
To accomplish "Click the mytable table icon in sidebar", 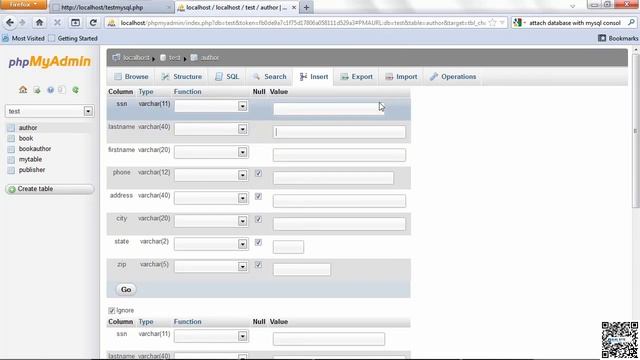I will (x=11, y=160).
